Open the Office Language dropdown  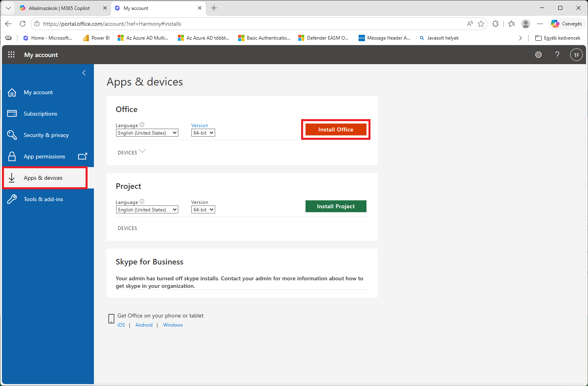pyautogui.click(x=147, y=133)
